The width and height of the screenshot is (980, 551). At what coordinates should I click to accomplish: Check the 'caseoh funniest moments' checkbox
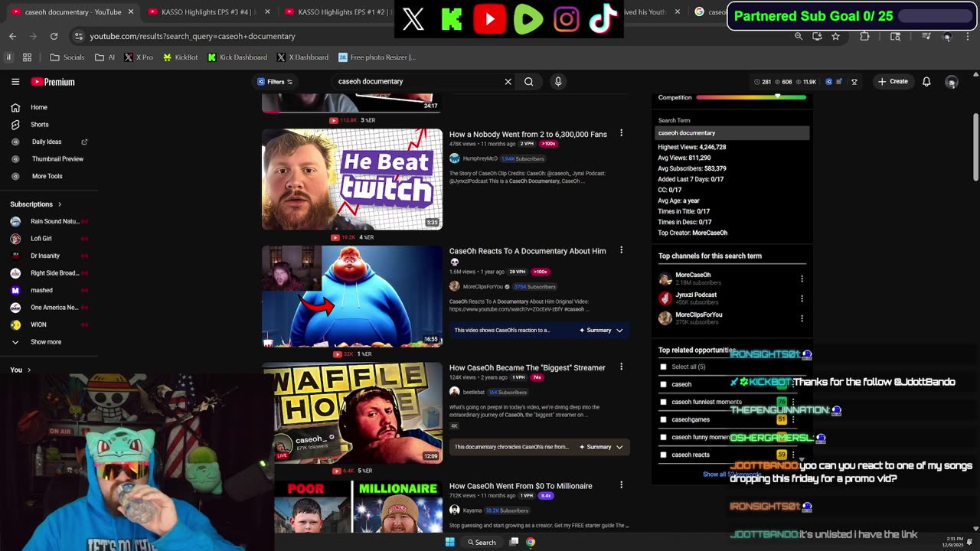click(x=663, y=402)
